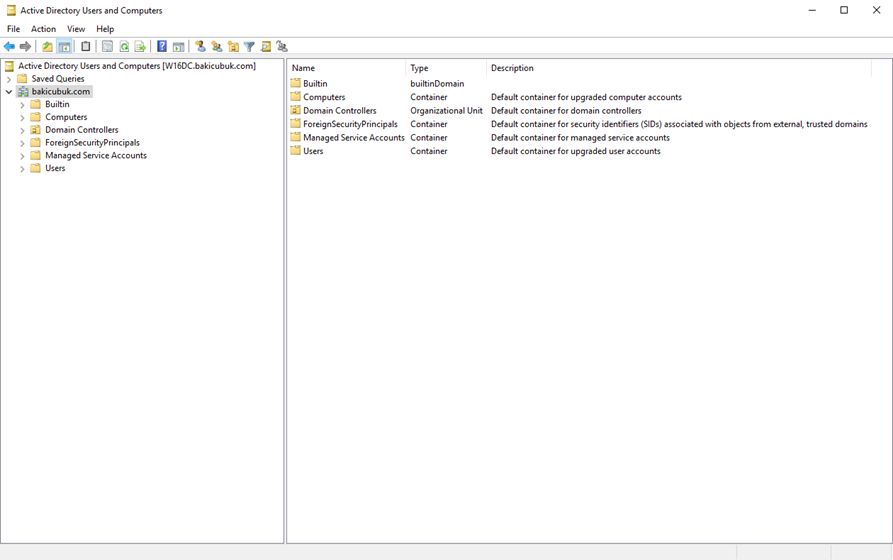This screenshot has height=560, width=893.
Task: Open the Action menu
Action: point(43,29)
